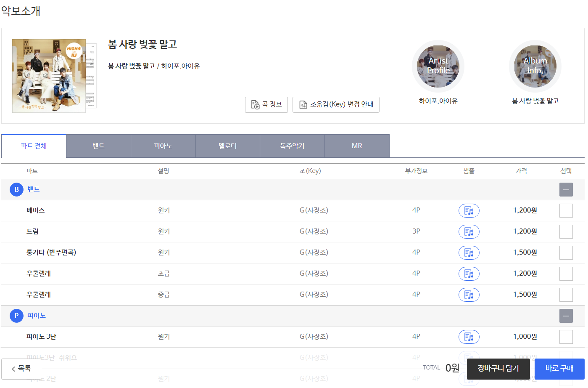Click the 부가정보 column header

click(416, 171)
